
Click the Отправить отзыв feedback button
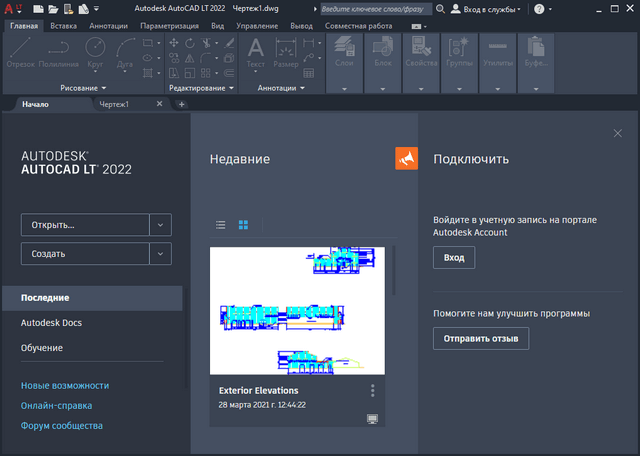point(481,339)
